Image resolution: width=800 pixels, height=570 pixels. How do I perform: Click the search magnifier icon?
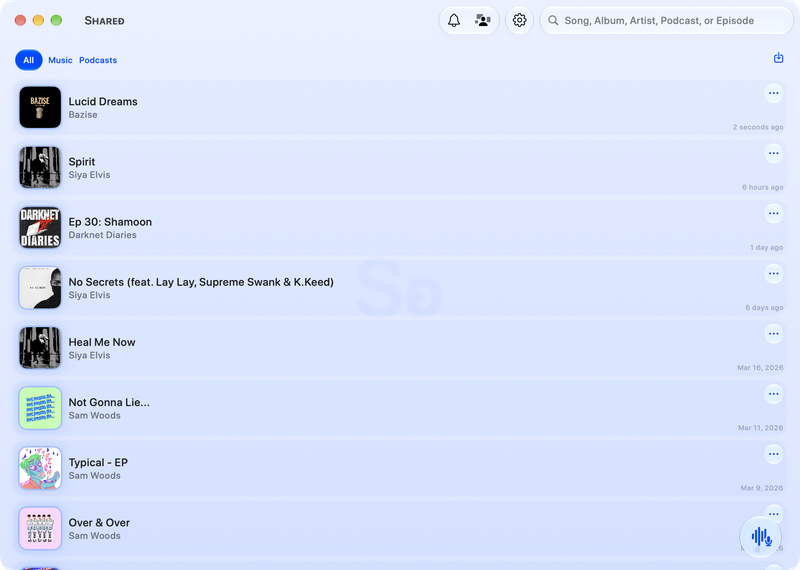[553, 20]
